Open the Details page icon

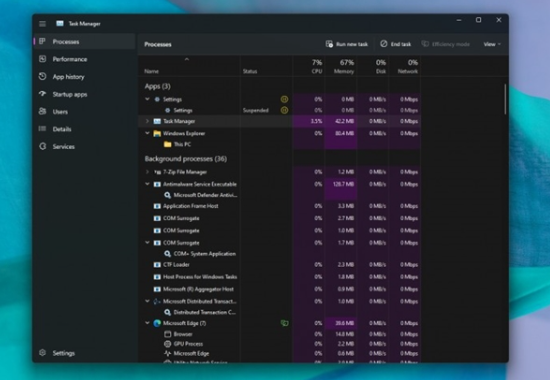click(42, 129)
